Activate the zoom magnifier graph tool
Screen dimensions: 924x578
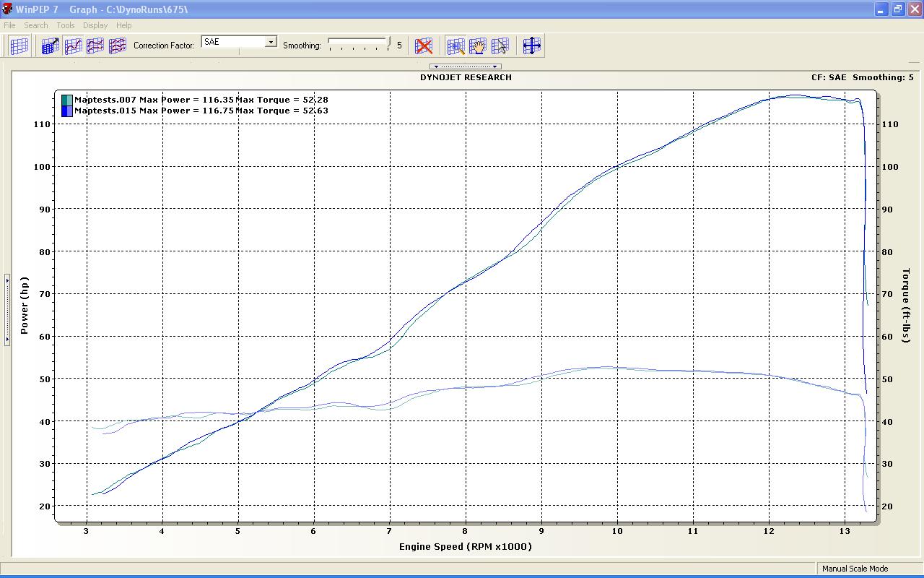pyautogui.click(x=456, y=46)
